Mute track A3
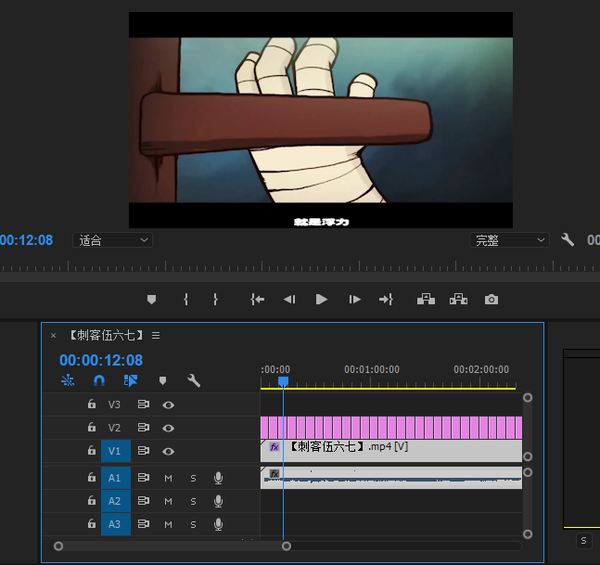 168,524
